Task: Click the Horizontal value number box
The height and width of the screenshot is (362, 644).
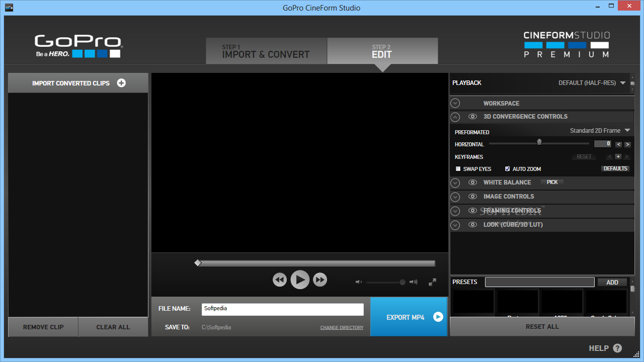Action: (603, 144)
